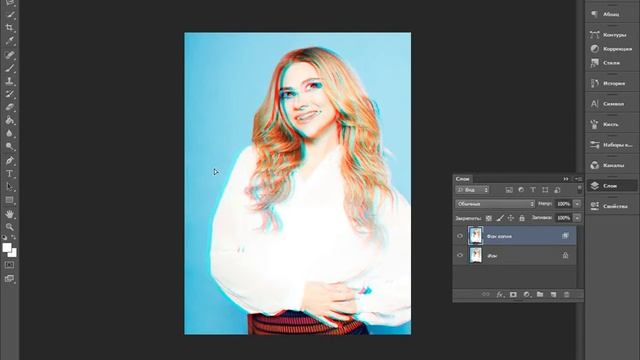
Task: Select the Фон layer thumbnail
Action: click(x=476, y=255)
